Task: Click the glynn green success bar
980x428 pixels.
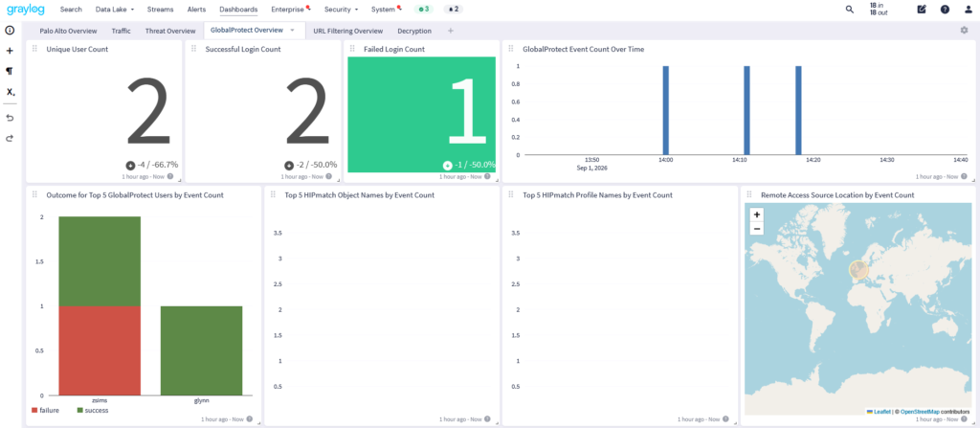Action: click(x=201, y=350)
